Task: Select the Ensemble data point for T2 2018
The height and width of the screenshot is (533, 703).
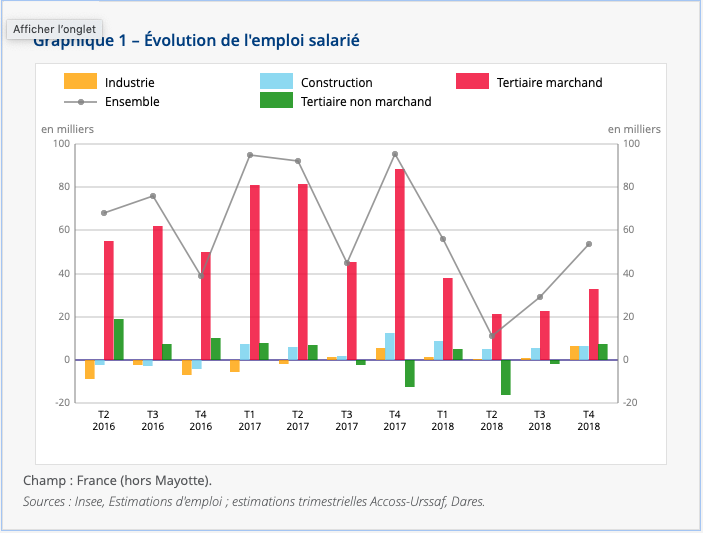Action: pos(492,336)
